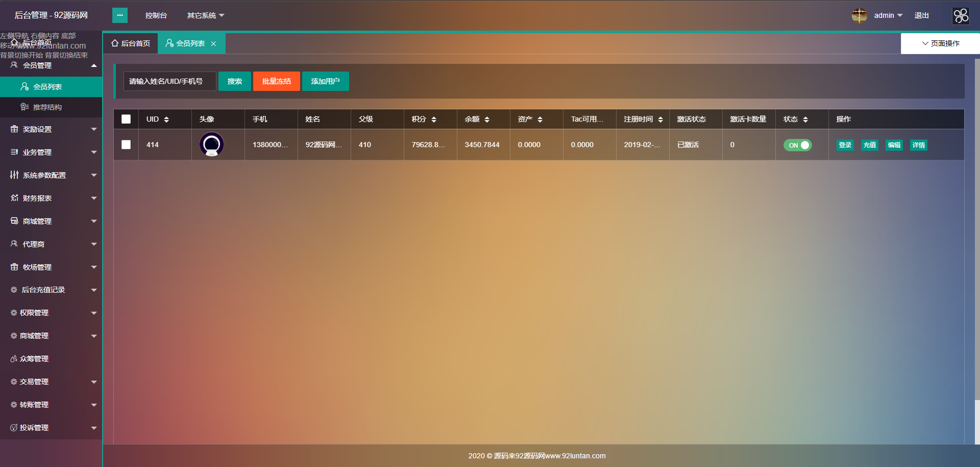Open 众筹管理 in the sidebar
Screen dimensions: 980x467
[51, 359]
